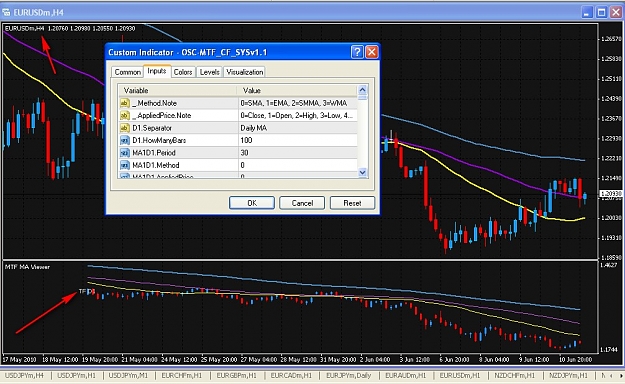Confirm the dialog with OK
Image resolution: width=625 pixels, height=384 pixels.
[252, 203]
